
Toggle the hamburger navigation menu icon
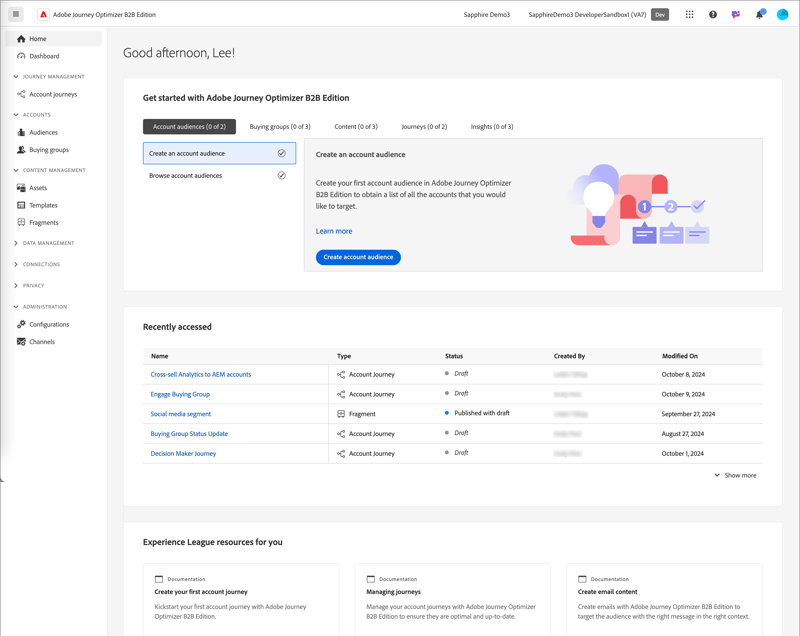(16, 14)
